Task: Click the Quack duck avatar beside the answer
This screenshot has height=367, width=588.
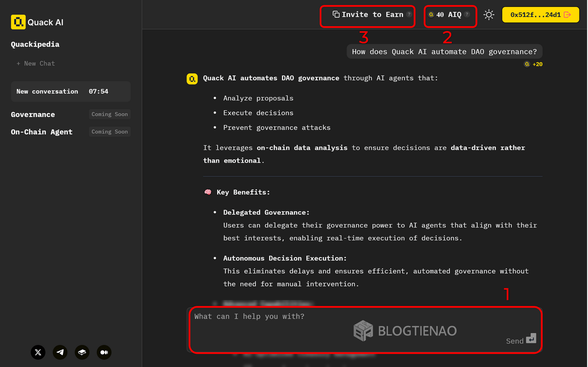Action: pos(192,79)
